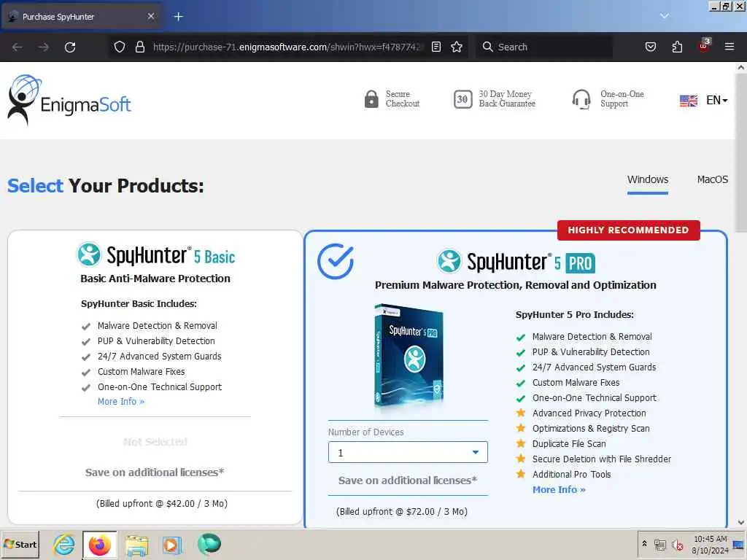Click More Info link under SpyHunter Pro
The height and width of the screenshot is (560, 747).
coord(559,489)
